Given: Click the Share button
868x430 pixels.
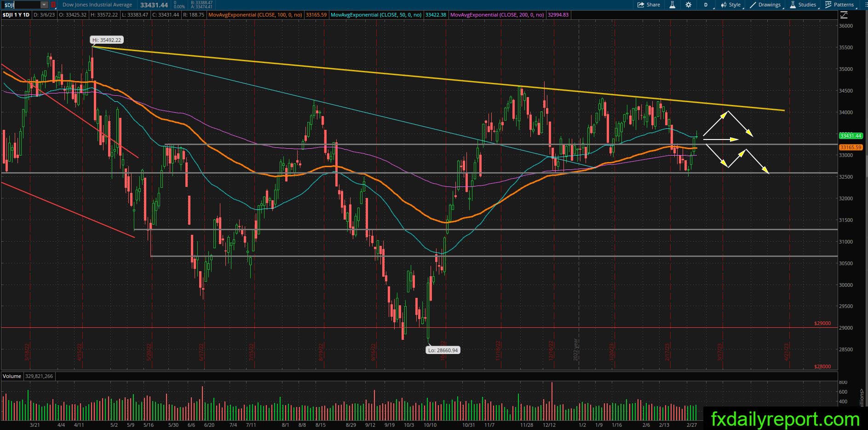Looking at the screenshot, I should pos(649,5).
